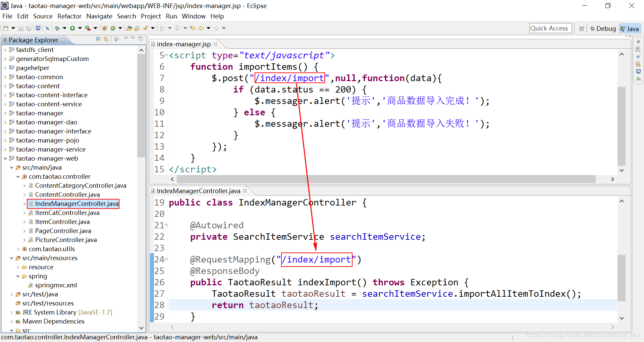
Task: Select Maven Dependencies in tree
Action: 53,321
